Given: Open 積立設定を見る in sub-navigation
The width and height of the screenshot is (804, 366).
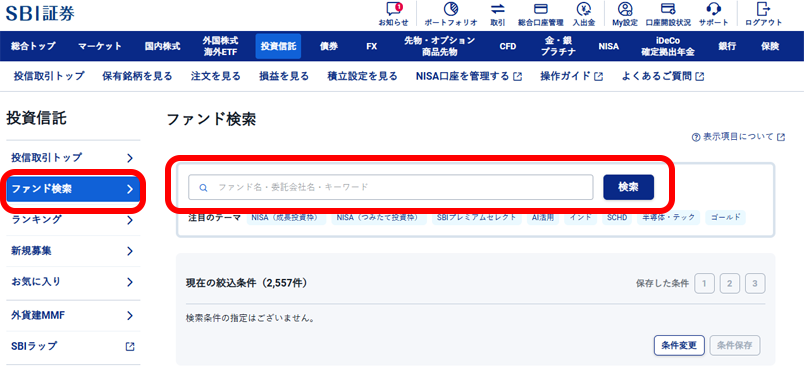Looking at the screenshot, I should [x=363, y=76].
